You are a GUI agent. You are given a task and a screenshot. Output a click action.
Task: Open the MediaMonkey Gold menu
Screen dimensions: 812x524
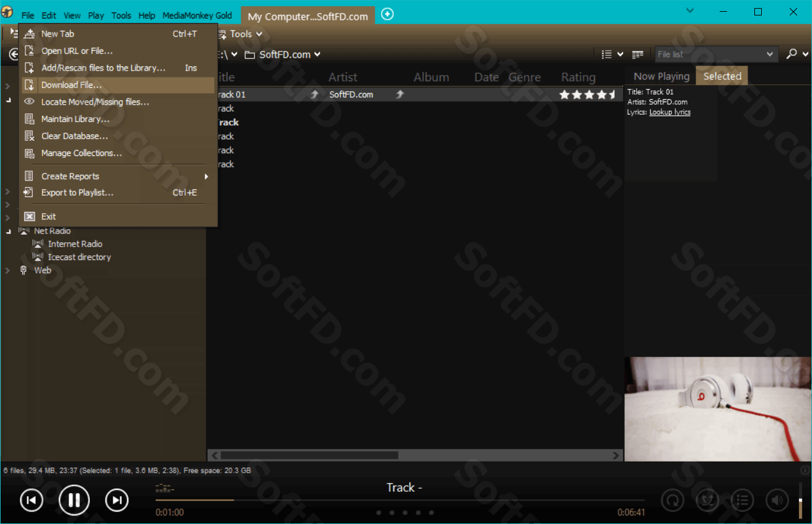(x=197, y=15)
